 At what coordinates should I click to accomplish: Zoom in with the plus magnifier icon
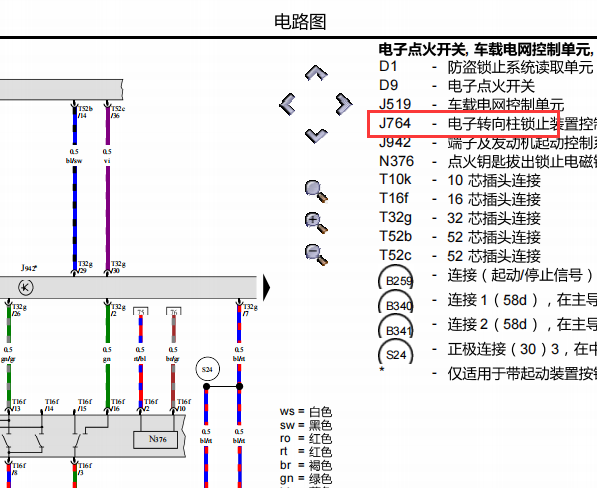(x=316, y=223)
